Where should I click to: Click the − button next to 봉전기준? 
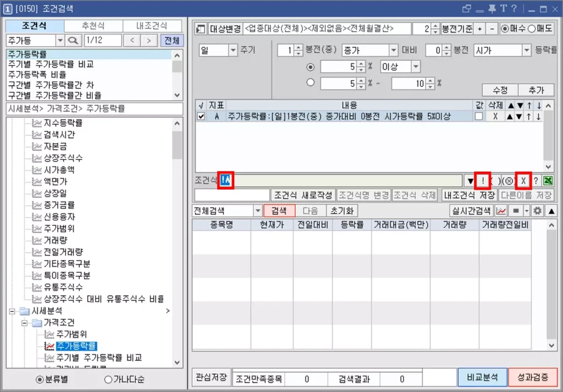492,29
